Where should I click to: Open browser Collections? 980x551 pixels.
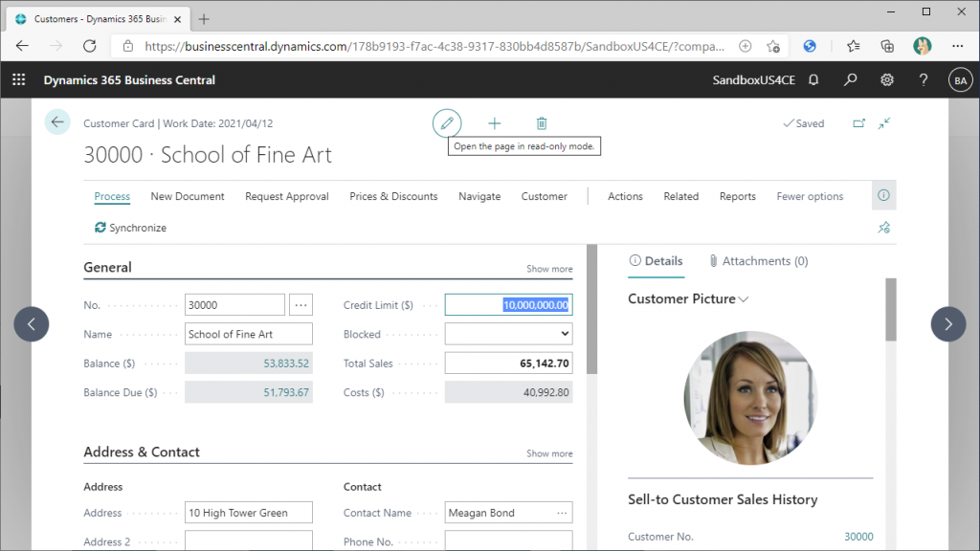(x=887, y=46)
